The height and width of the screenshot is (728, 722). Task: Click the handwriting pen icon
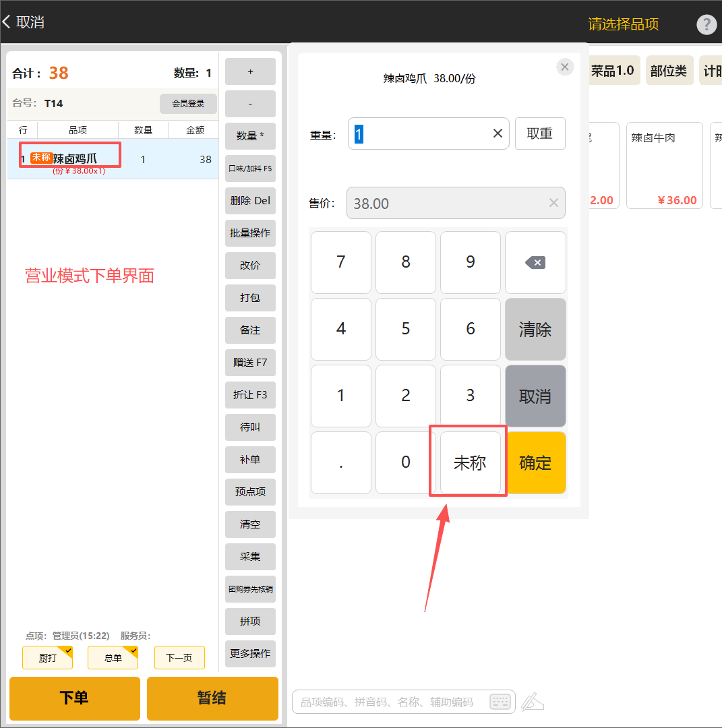tap(533, 702)
